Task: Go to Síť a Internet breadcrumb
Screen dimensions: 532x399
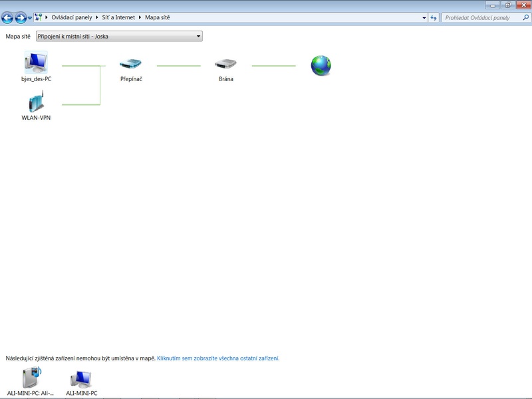Action: [118, 18]
